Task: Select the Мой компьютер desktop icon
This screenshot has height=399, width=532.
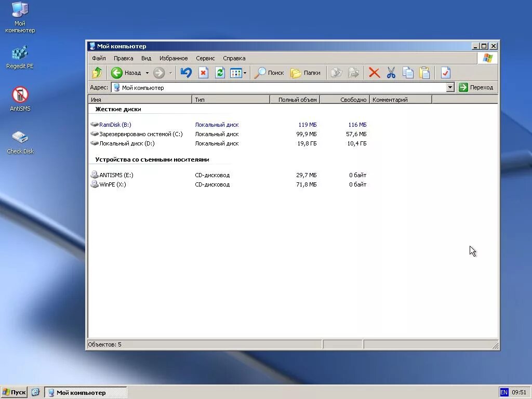Action: (x=20, y=18)
